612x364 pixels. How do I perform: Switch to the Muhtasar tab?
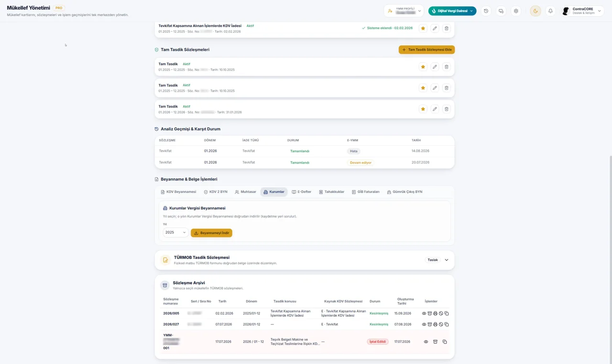tap(245, 192)
